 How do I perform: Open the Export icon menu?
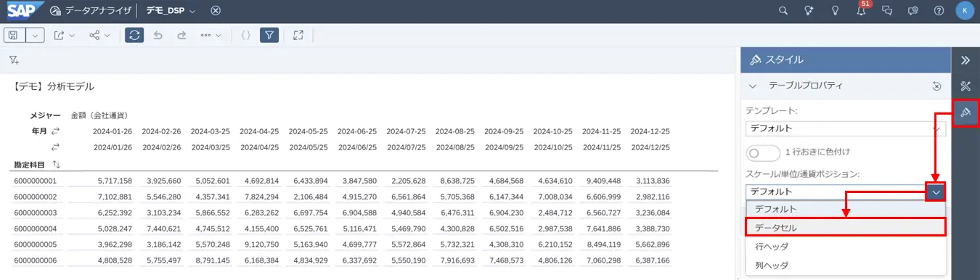pos(64,35)
